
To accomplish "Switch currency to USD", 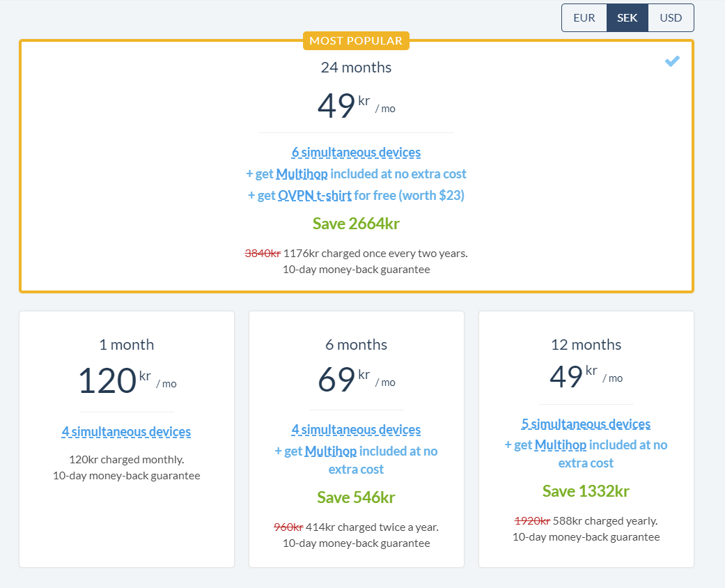I will (671, 18).
